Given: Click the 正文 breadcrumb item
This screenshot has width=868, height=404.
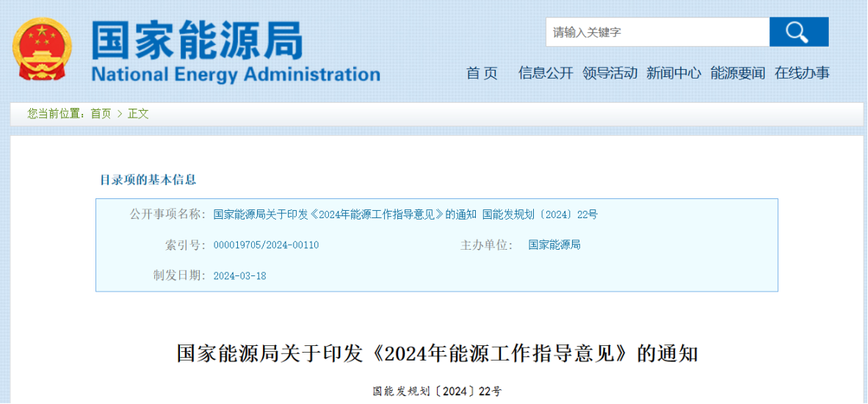Looking at the screenshot, I should pos(138,114).
